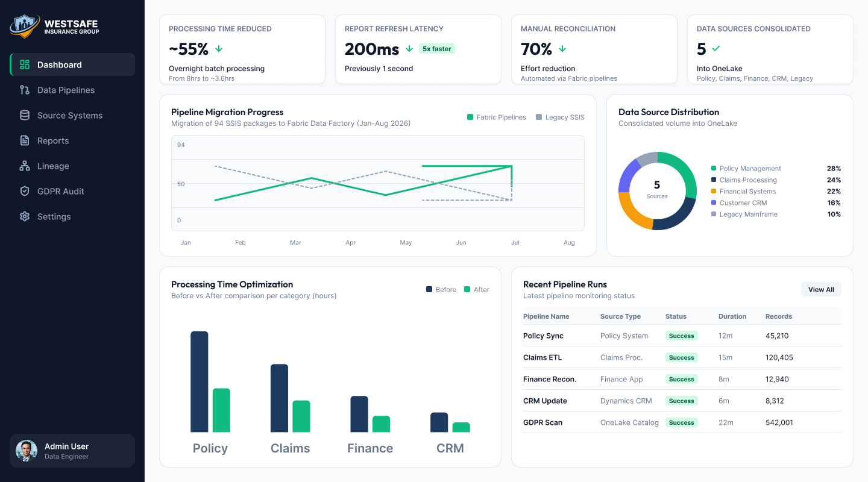Click the Settings gear icon
The height and width of the screenshot is (482, 868).
pyautogui.click(x=25, y=216)
